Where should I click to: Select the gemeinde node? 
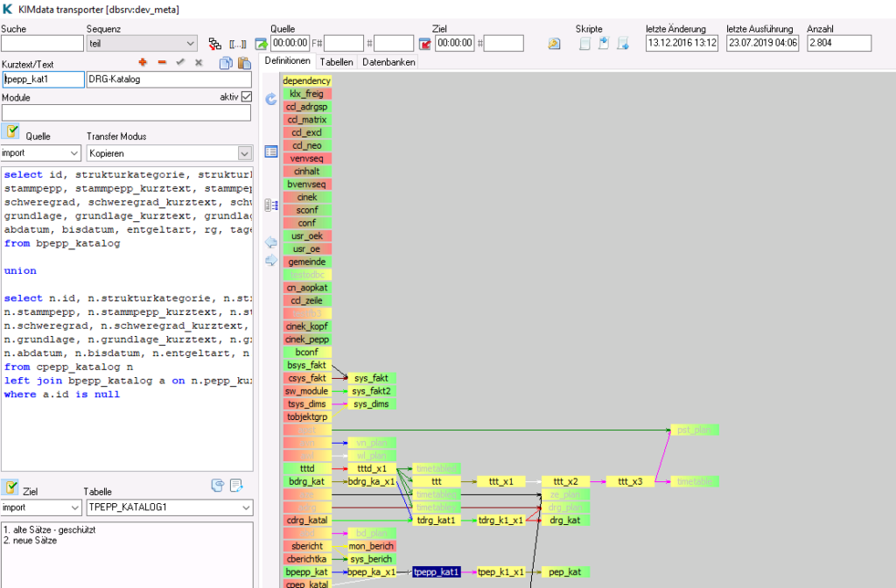coord(307,262)
